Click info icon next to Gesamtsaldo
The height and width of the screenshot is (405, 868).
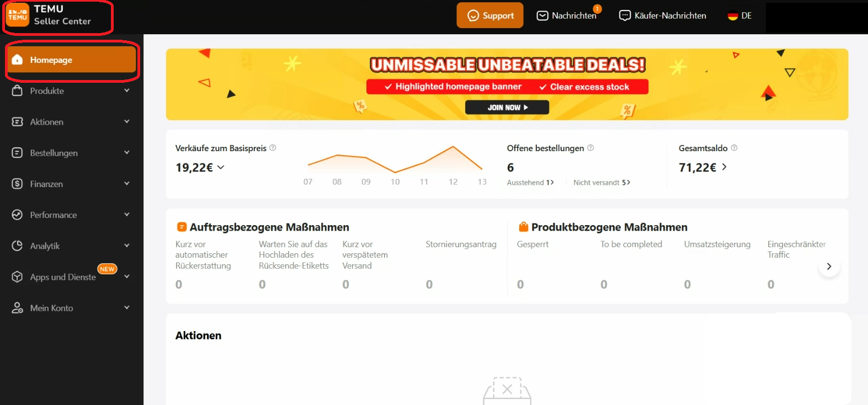coord(734,148)
